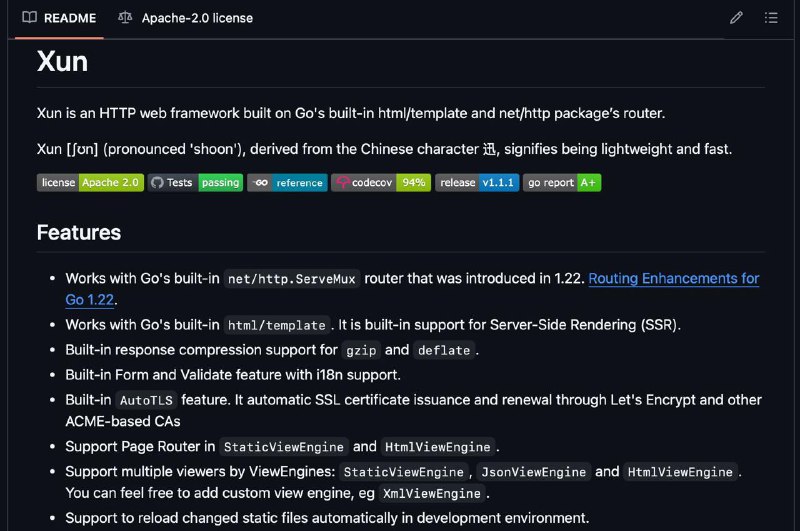The height and width of the screenshot is (531, 800).
Task: Click the Xun main heading
Action: click(62, 62)
